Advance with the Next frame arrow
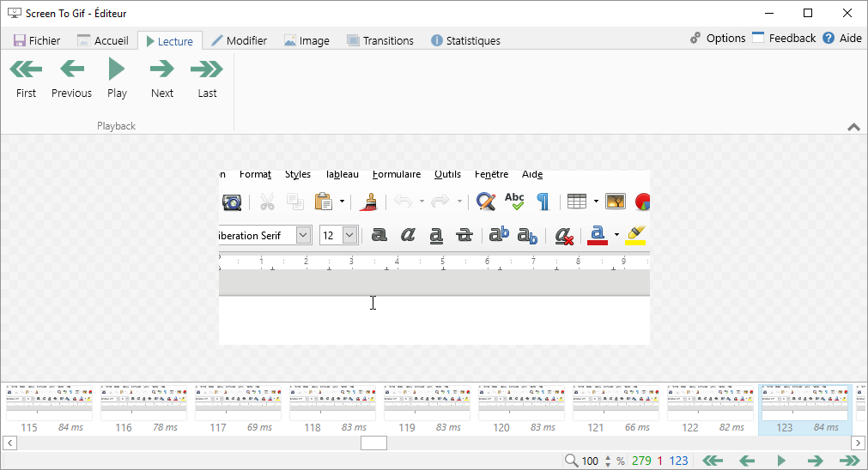The image size is (868, 470). pyautogui.click(x=161, y=78)
